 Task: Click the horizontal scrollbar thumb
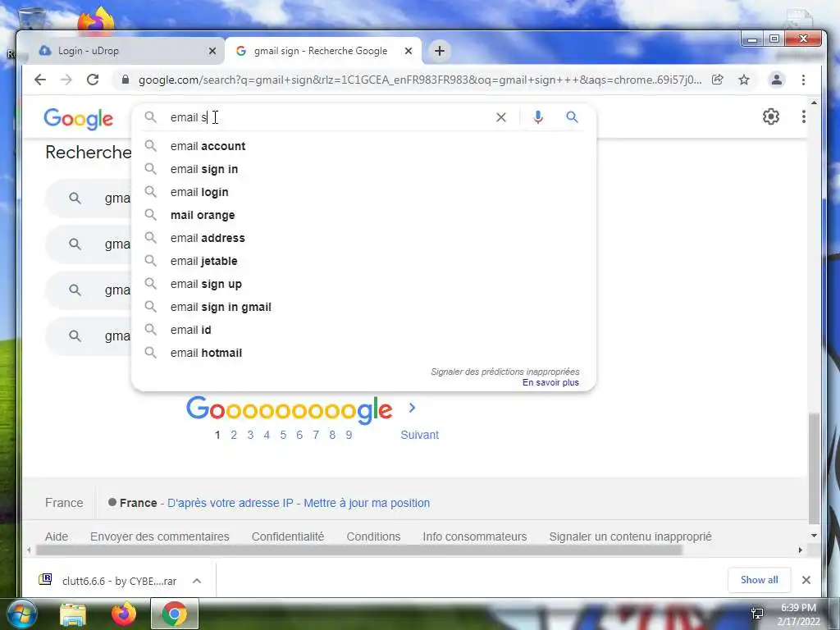coord(358,550)
